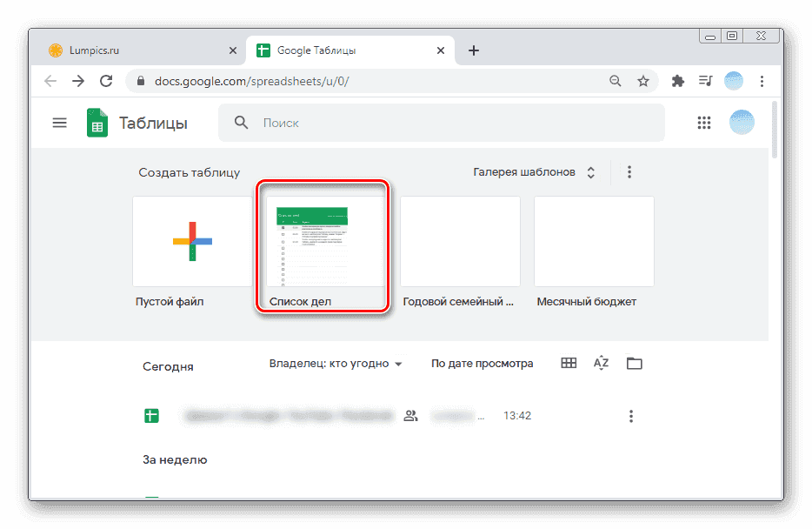This screenshot has width=812, height=529.
Task: Click the Поиск search field
Action: [391, 122]
